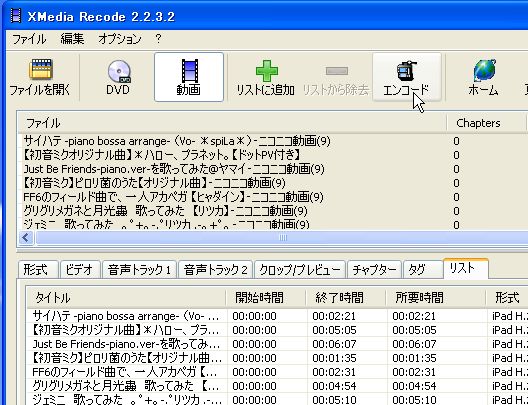
Task: Switch to the 音声トラック 1 tab
Action: 139,270
